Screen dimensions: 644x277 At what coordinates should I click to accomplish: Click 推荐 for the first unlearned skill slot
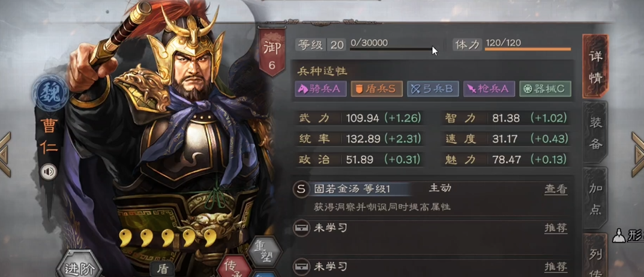(x=556, y=228)
